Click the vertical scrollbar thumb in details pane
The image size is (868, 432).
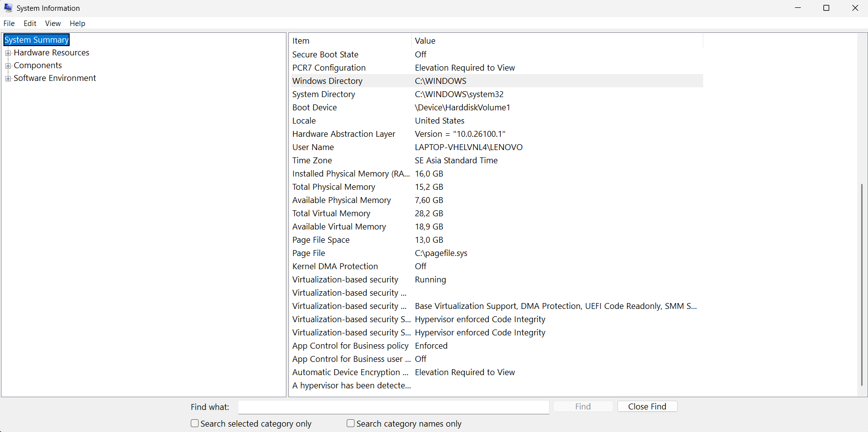pos(862,284)
